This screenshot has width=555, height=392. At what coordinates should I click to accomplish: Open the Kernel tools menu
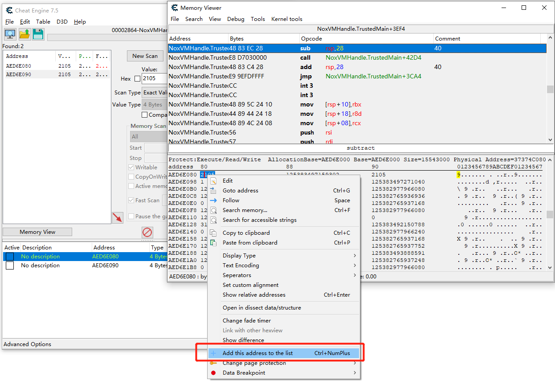point(286,19)
